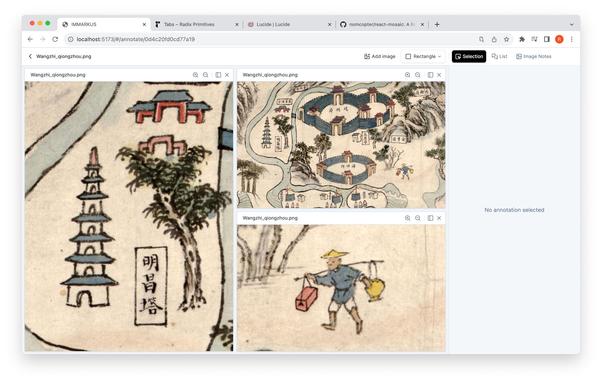
Task: Click the porter figure in bottom-right pane
Action: click(x=339, y=291)
